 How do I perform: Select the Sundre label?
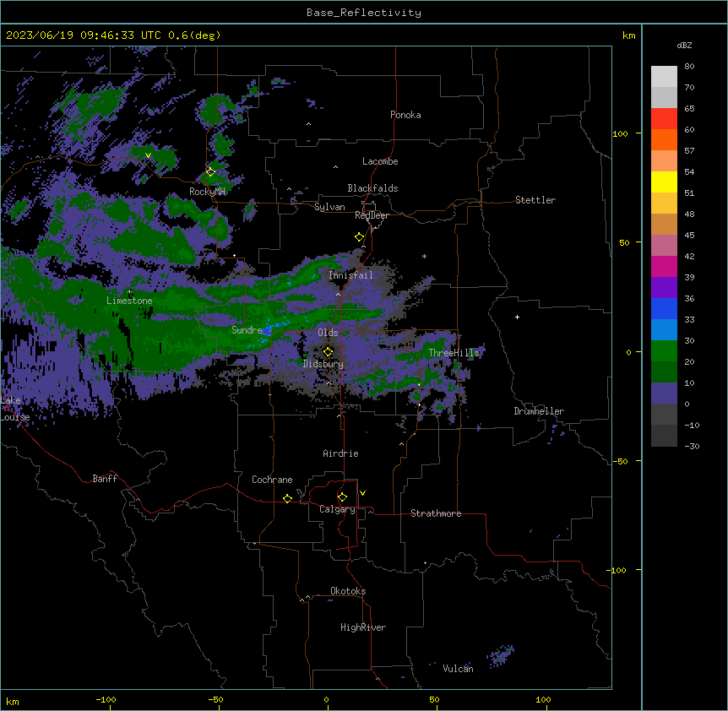click(247, 330)
